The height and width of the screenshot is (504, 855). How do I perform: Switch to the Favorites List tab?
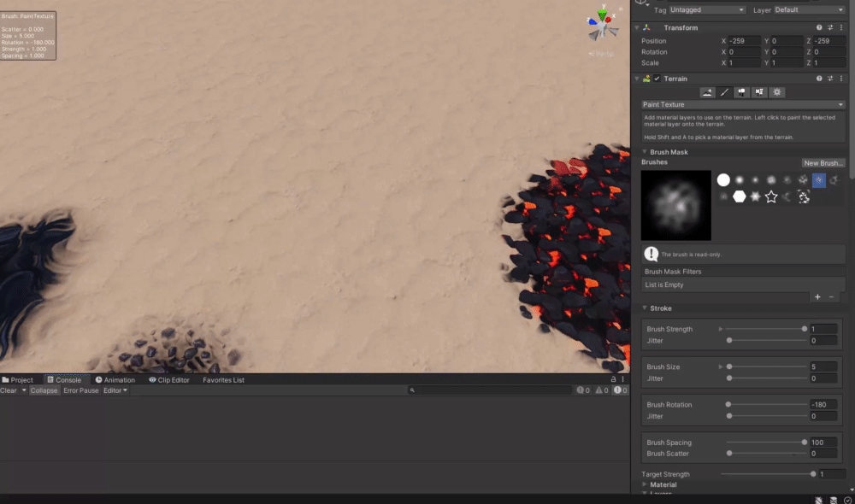223,380
